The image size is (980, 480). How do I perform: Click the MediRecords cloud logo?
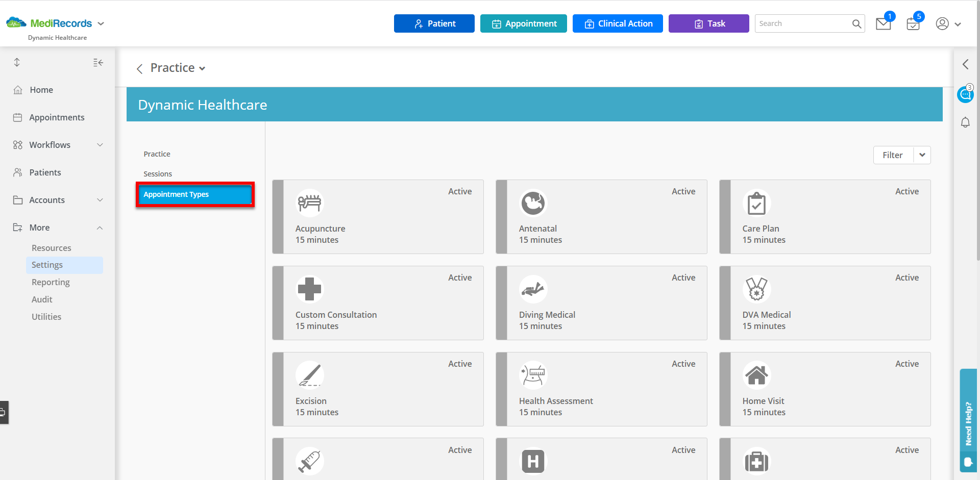point(16,22)
